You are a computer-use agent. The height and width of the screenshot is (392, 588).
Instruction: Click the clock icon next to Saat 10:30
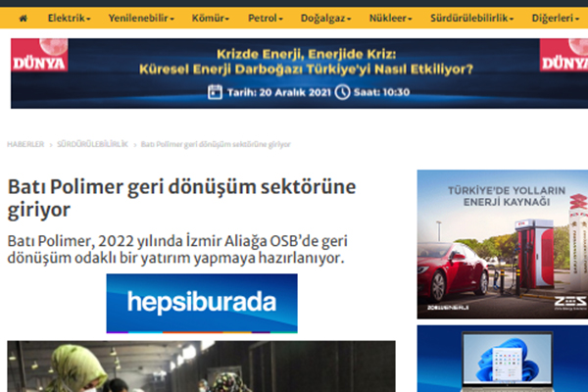click(x=342, y=92)
